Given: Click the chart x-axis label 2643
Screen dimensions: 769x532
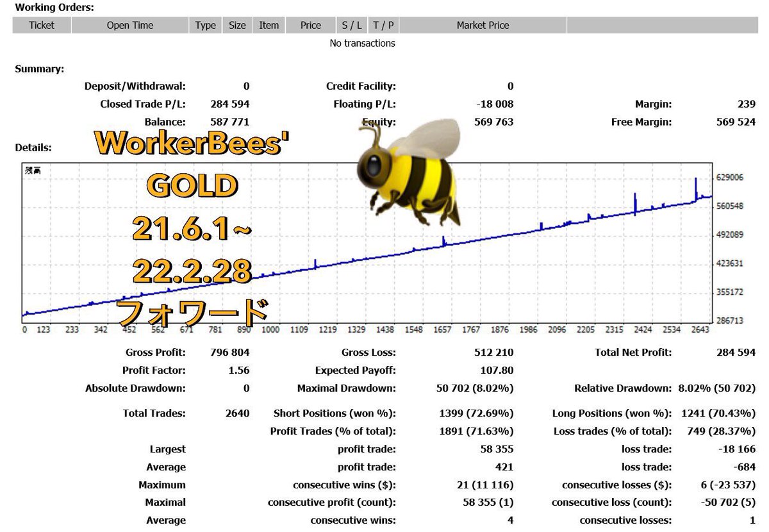Looking at the screenshot, I should coord(700,329).
